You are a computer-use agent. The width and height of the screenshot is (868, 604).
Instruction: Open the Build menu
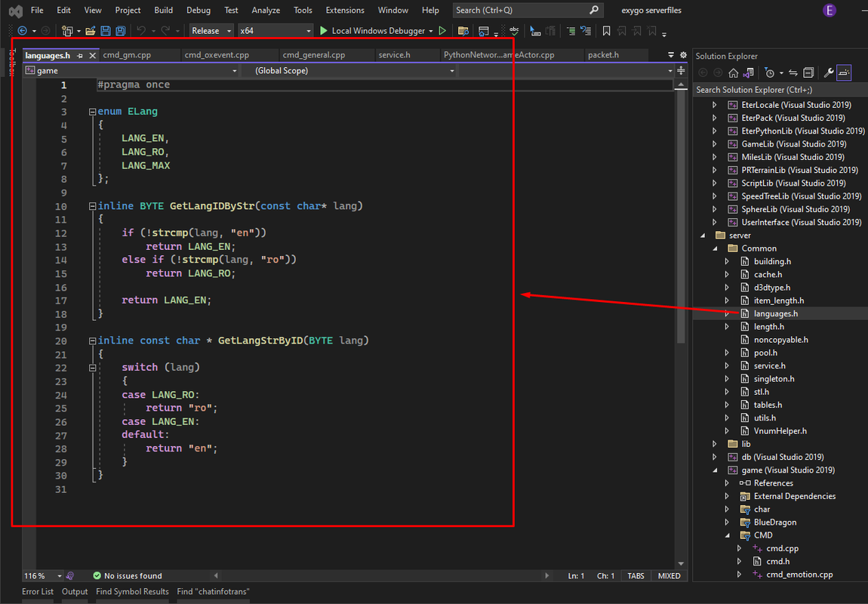163,10
